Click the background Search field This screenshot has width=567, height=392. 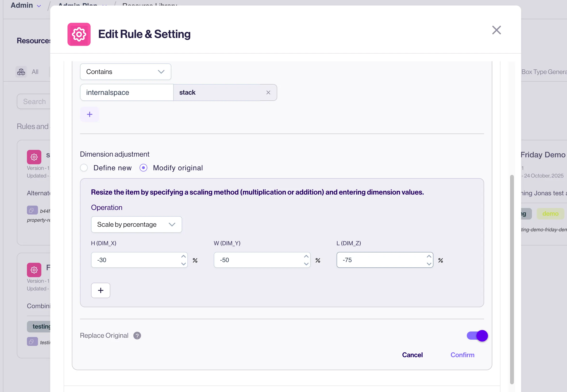click(x=34, y=101)
